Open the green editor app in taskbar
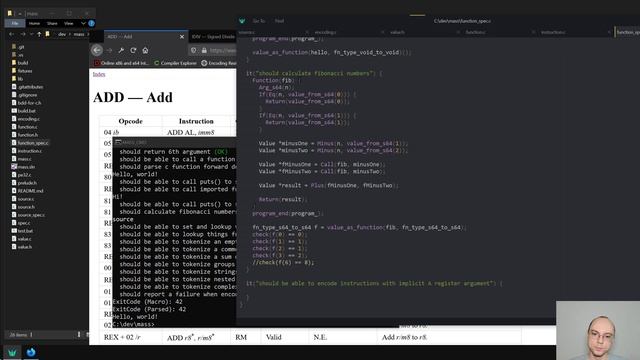The height and width of the screenshot is (360, 640). 12,352
